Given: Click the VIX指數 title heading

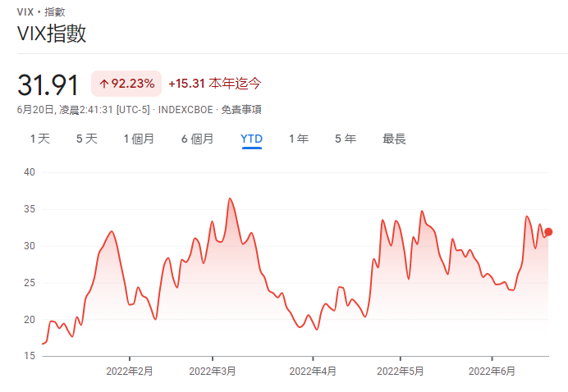Looking at the screenshot, I should point(52,34).
